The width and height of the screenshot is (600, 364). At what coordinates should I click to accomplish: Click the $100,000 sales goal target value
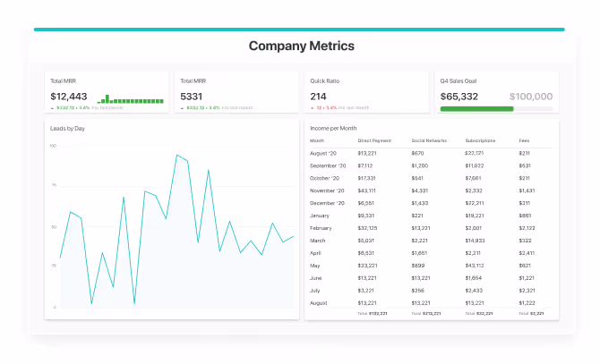(531, 97)
